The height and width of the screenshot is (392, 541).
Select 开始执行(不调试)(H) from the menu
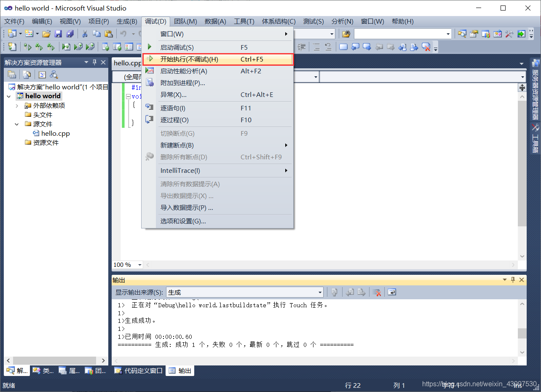[x=218, y=59]
